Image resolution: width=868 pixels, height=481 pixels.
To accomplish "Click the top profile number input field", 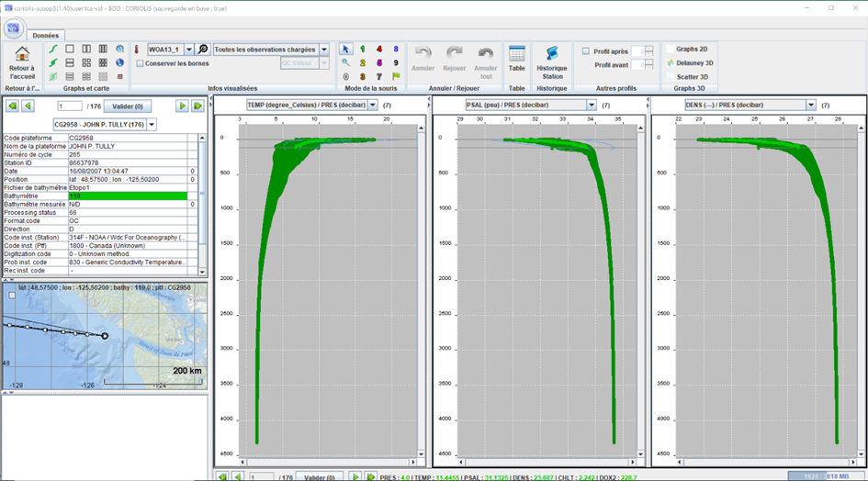I will [x=70, y=106].
